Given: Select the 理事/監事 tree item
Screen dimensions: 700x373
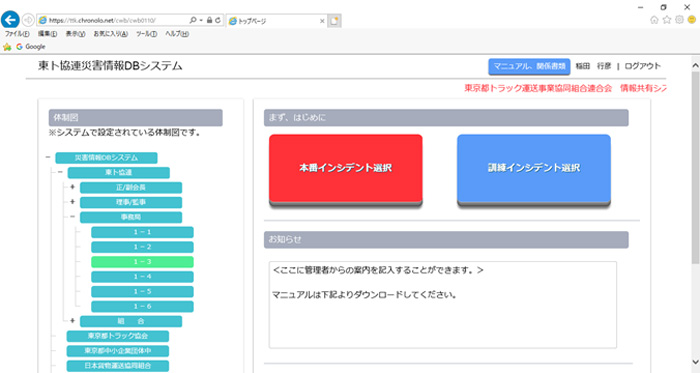Looking at the screenshot, I should click(x=131, y=202).
